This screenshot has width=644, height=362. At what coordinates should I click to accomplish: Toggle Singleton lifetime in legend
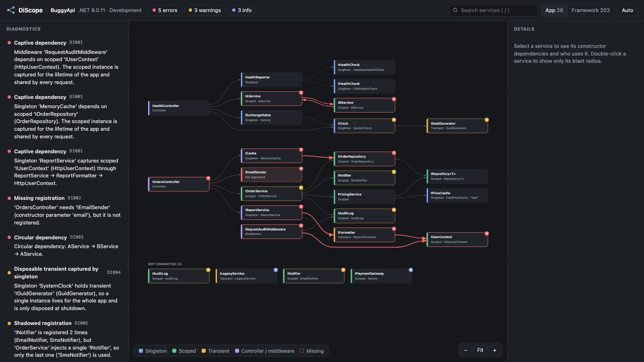point(153,351)
